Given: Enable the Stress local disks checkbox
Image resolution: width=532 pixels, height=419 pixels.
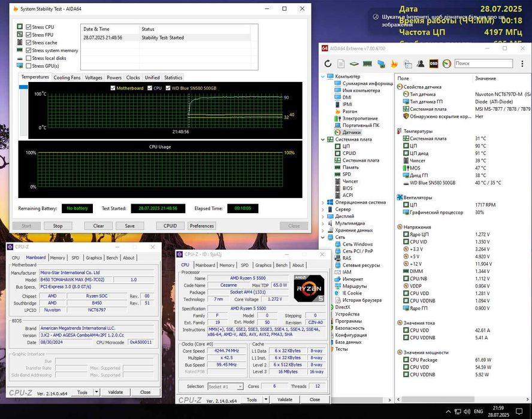Looking at the screenshot, I should point(29,58).
